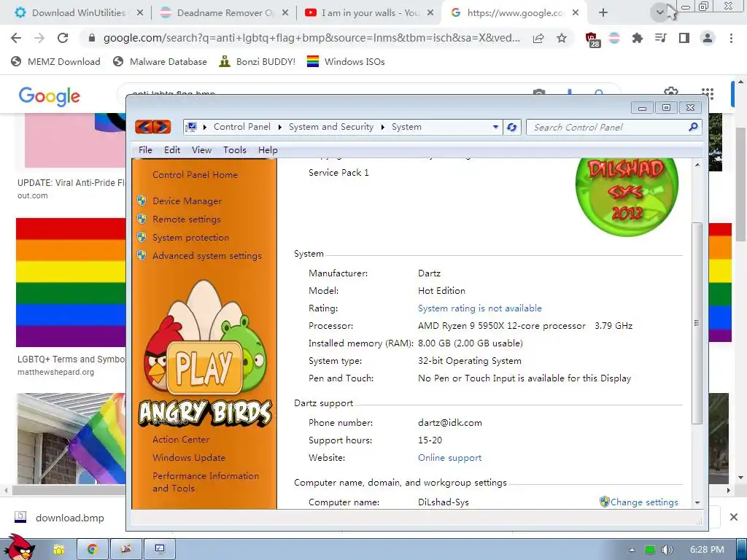Expand the System and Security breadcrumb arrow
Screen dimensions: 747x560
[x=382, y=127]
